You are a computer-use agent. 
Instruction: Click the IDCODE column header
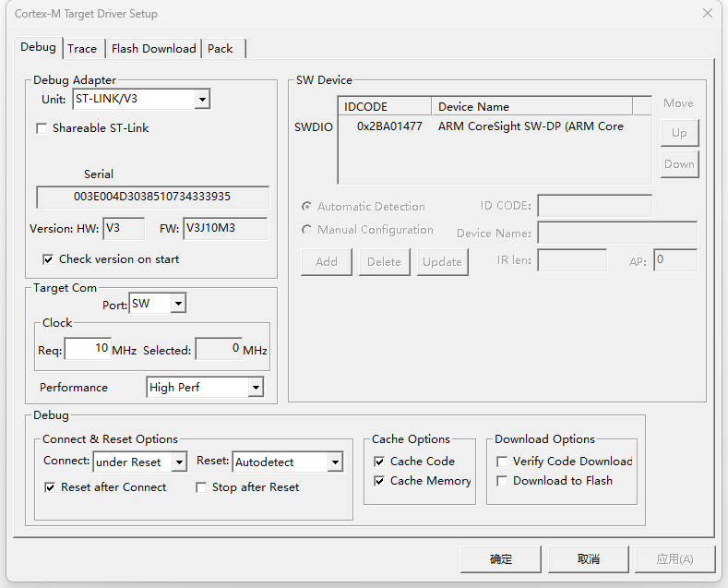click(x=385, y=106)
